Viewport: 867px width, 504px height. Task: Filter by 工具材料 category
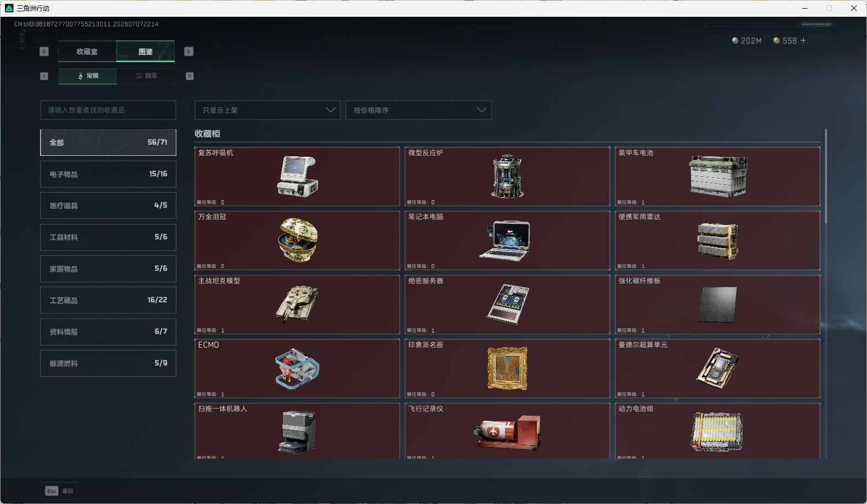coord(108,237)
